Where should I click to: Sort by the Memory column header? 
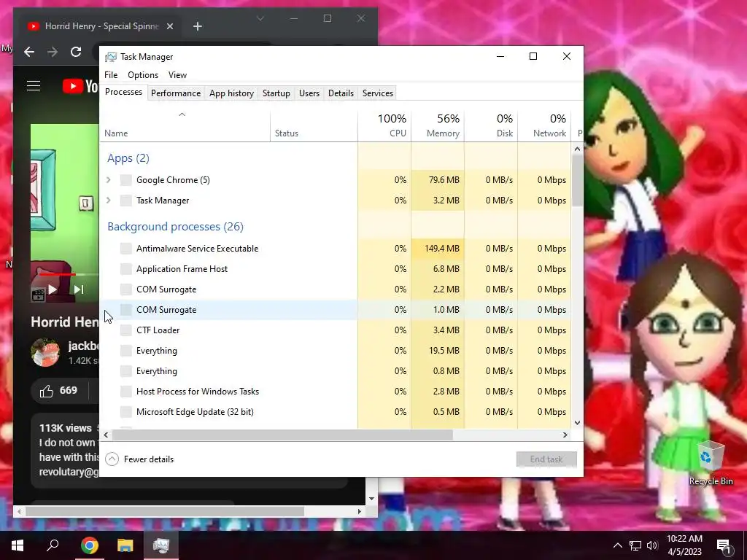tap(438, 126)
